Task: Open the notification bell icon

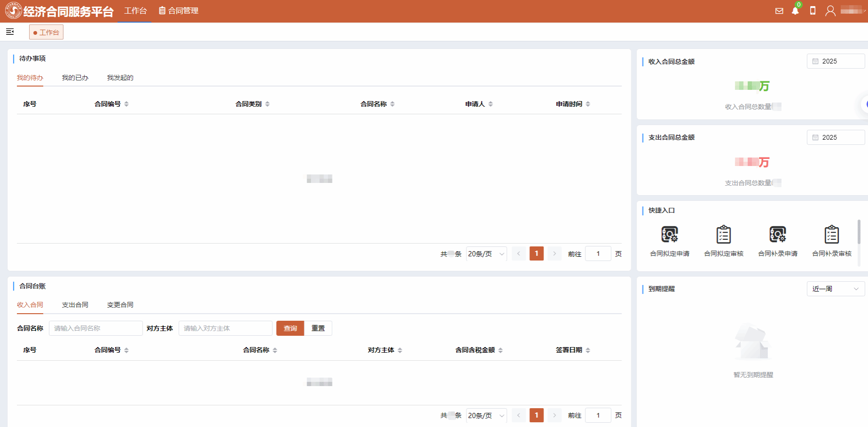Action: coord(795,11)
